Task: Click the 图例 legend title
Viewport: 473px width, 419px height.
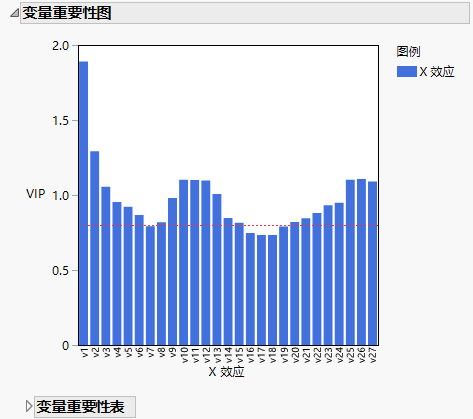Action: tap(408, 52)
